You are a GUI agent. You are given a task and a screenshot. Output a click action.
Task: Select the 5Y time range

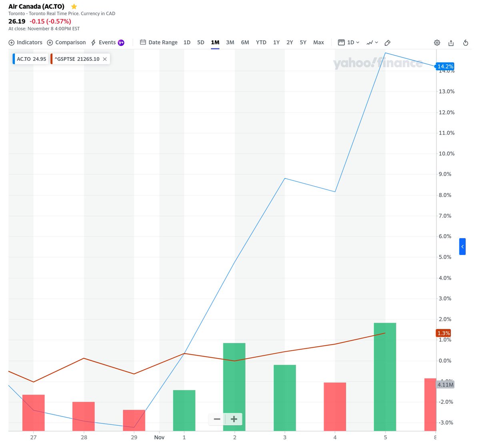[303, 42]
